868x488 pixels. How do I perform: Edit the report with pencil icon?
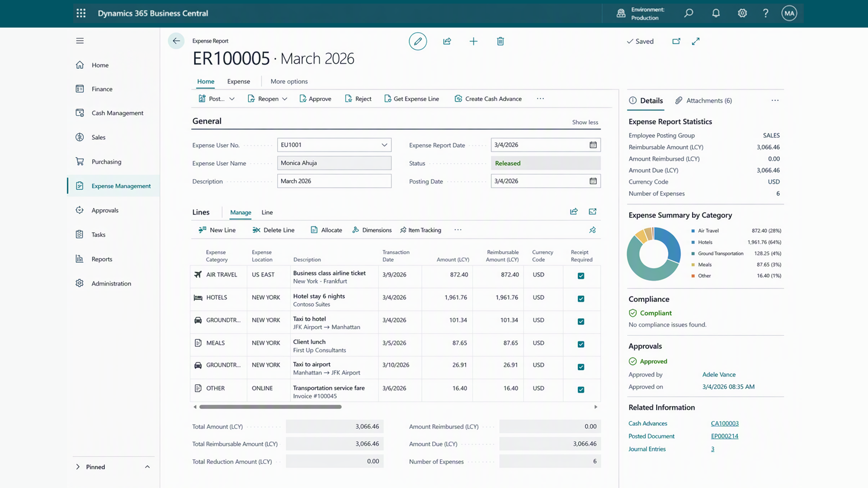point(418,41)
